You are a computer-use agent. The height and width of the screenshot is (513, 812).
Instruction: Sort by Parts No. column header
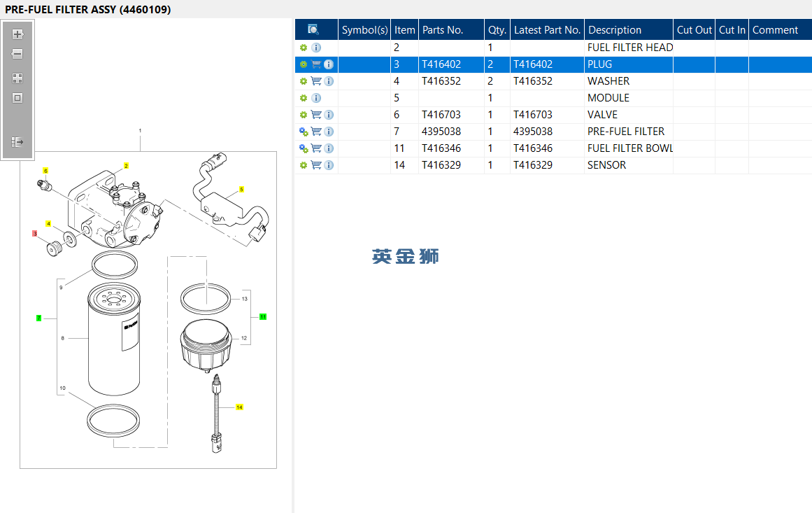452,29
